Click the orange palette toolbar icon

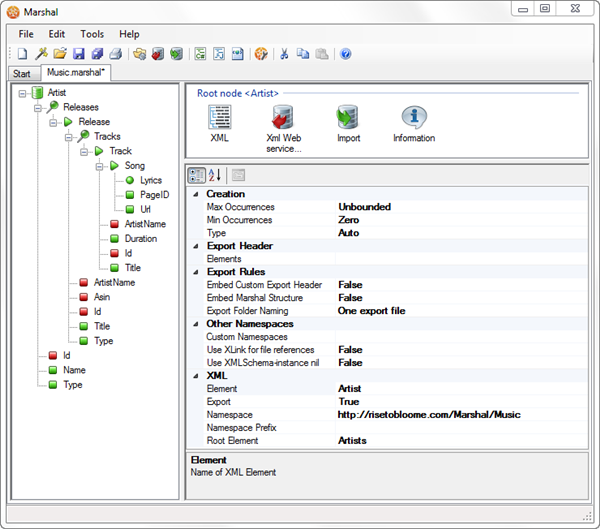pyautogui.click(x=261, y=54)
